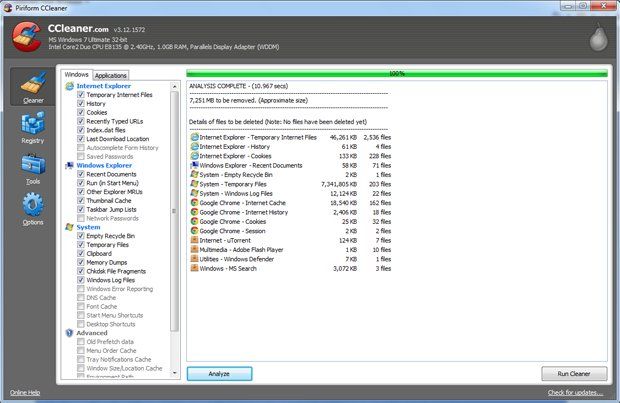The height and width of the screenshot is (403, 620).
Task: Click icon beside Windows Explorer - Recent Documents result
Action: [x=194, y=165]
